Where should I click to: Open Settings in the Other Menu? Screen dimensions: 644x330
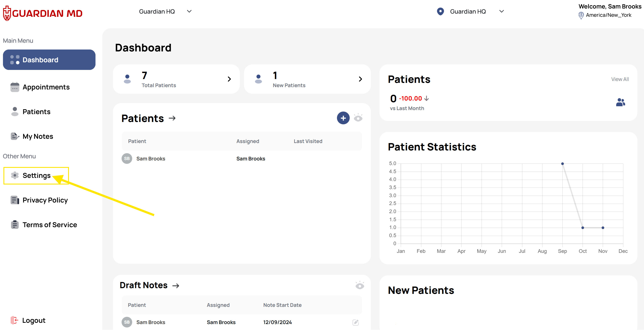(x=36, y=176)
